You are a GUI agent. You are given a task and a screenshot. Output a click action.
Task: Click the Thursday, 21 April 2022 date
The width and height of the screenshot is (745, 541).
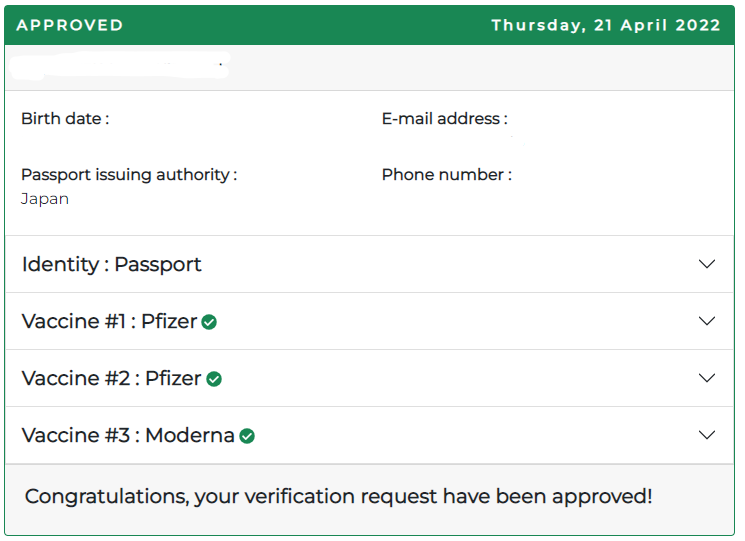point(606,25)
